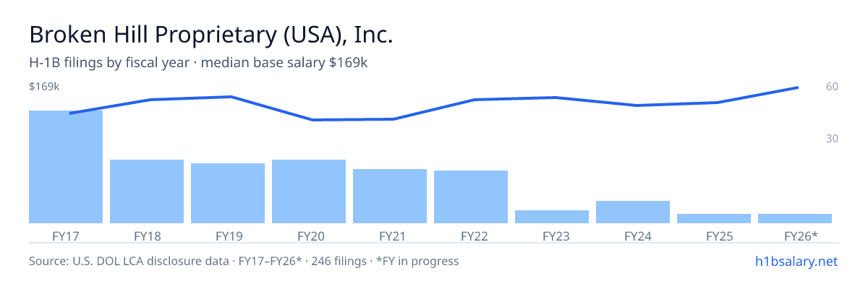Click the source DOL LCA disclosure text

pos(244,261)
